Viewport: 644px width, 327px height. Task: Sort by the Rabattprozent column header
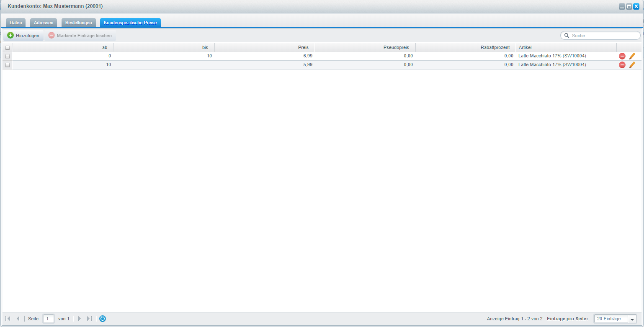(466, 47)
